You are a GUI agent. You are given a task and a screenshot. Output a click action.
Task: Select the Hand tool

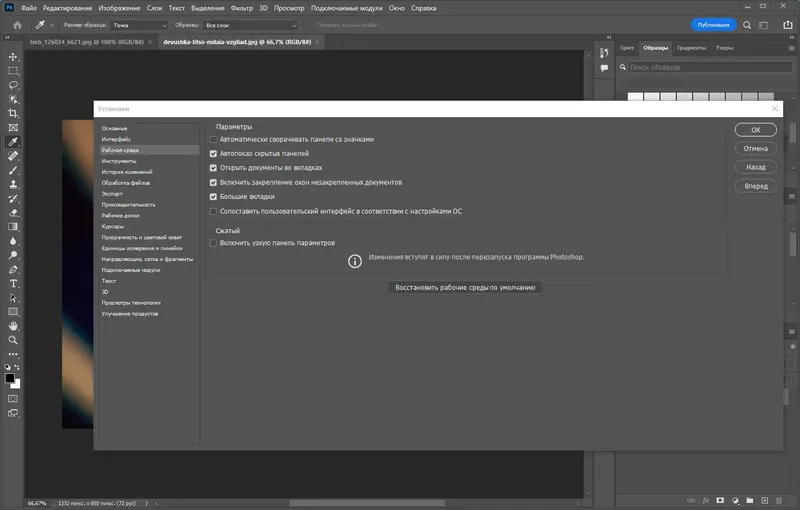point(13,326)
